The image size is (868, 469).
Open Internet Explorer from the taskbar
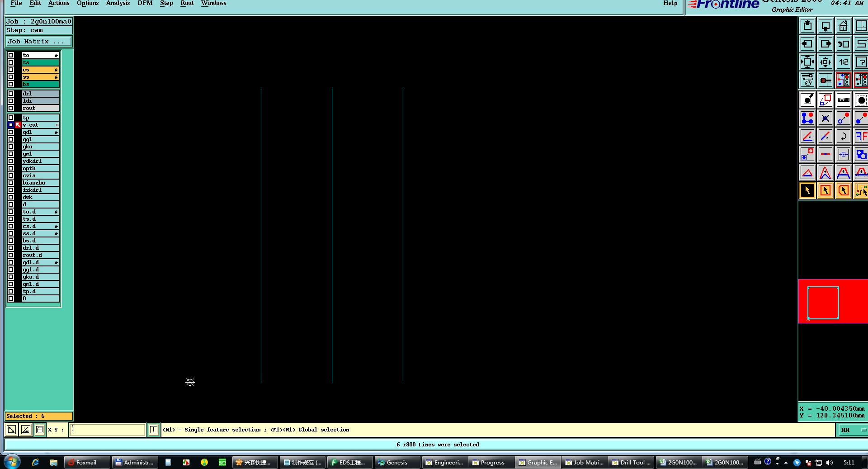(35, 462)
